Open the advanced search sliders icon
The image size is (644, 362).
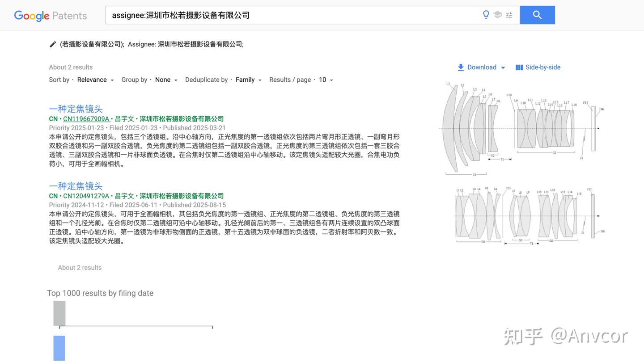[x=509, y=15]
